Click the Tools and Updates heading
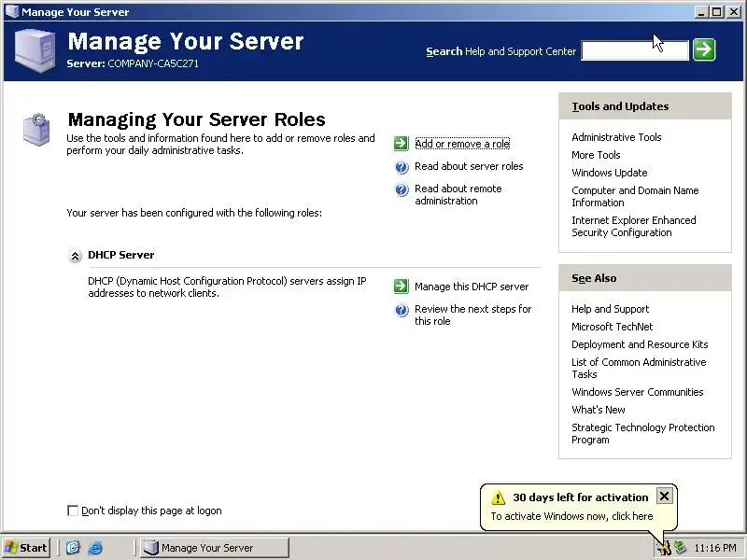The width and height of the screenshot is (747, 560). point(620,106)
